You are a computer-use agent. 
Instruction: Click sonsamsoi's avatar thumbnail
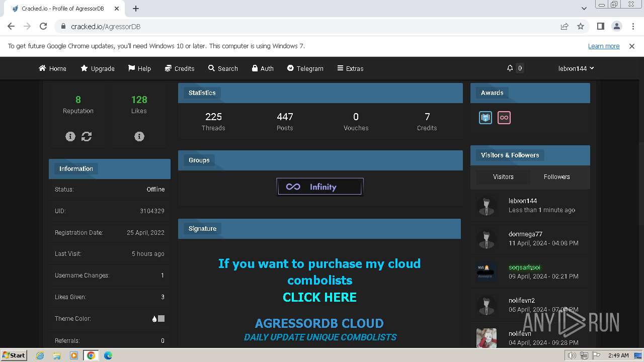click(487, 272)
